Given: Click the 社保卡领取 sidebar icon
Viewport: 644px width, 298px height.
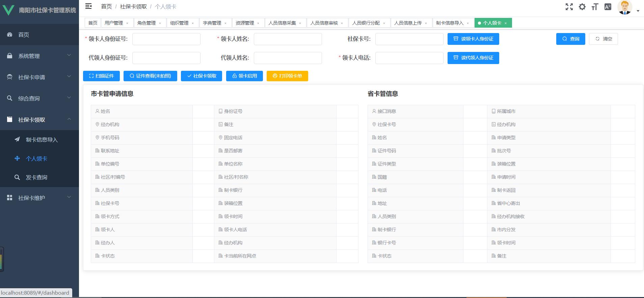Looking at the screenshot, I should (10, 119).
